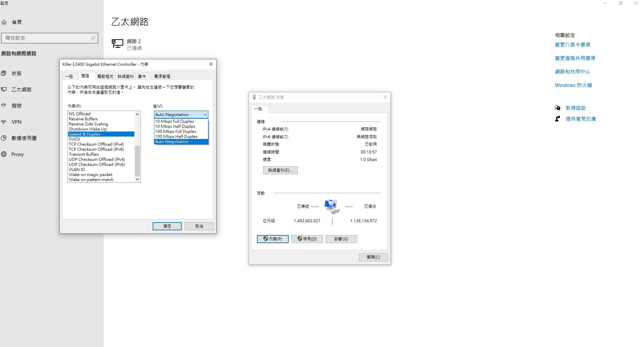The width and height of the screenshot is (644, 347).
Task: Click the 乙太網路 monitor icon in the sidebar
Action: [x=4, y=89]
